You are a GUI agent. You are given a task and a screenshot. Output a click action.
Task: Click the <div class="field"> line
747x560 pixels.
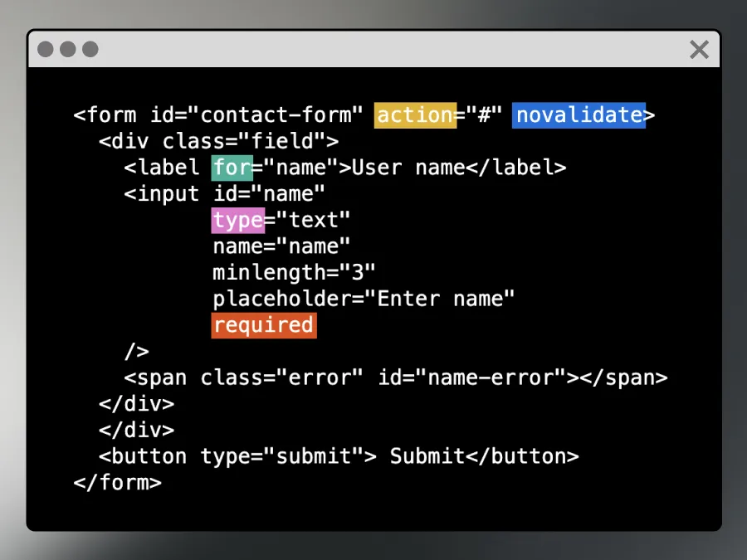pyautogui.click(x=218, y=141)
